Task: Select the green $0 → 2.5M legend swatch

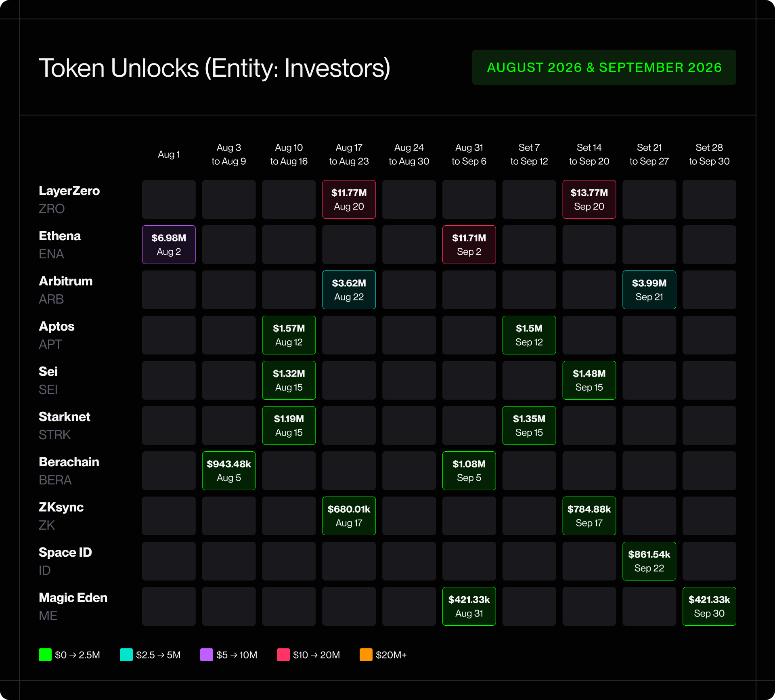Action: pos(45,654)
